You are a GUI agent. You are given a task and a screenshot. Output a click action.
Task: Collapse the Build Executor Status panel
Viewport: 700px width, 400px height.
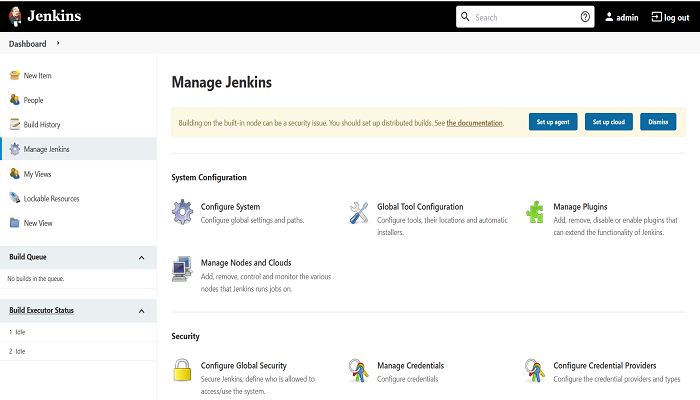click(x=142, y=311)
